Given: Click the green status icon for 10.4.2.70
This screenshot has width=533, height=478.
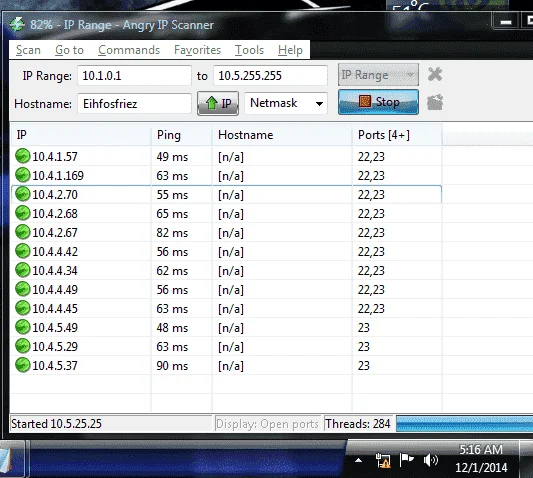Looking at the screenshot, I should [23, 194].
